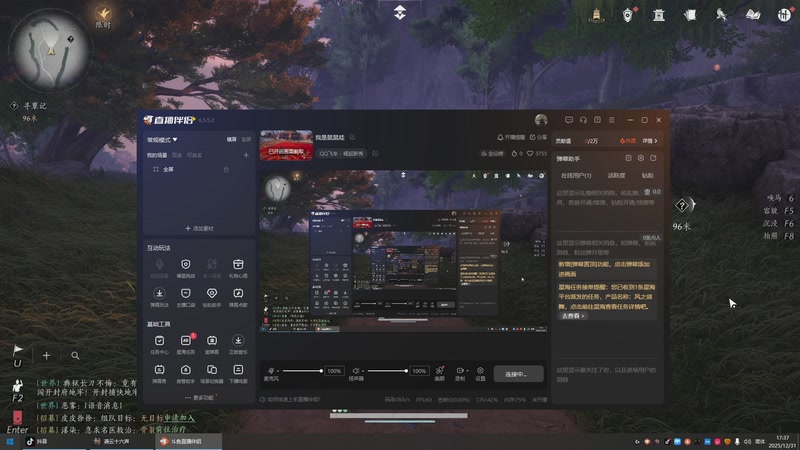Add a new scene with the plus icon
The image size is (800, 450).
[246, 155]
